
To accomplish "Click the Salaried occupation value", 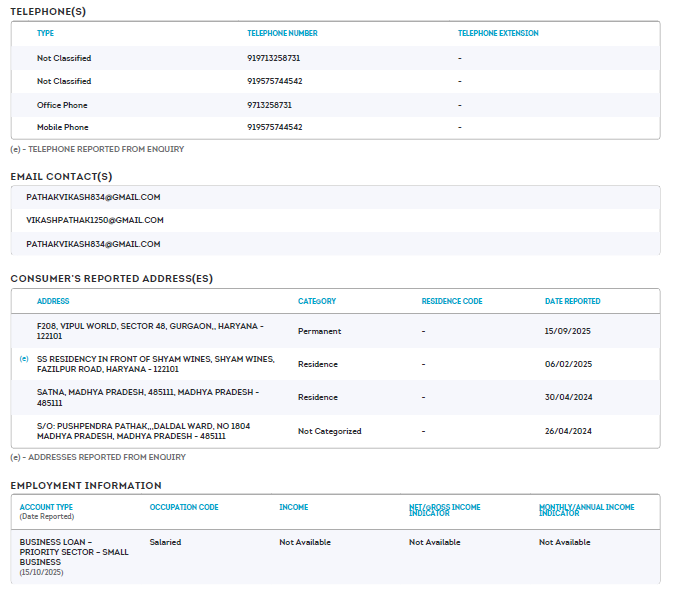I will [165, 542].
